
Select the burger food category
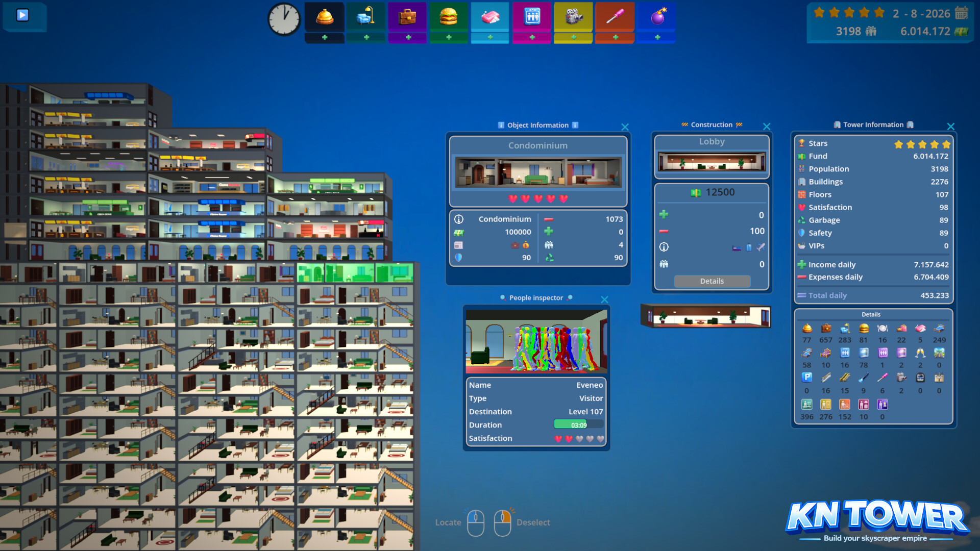tap(449, 17)
